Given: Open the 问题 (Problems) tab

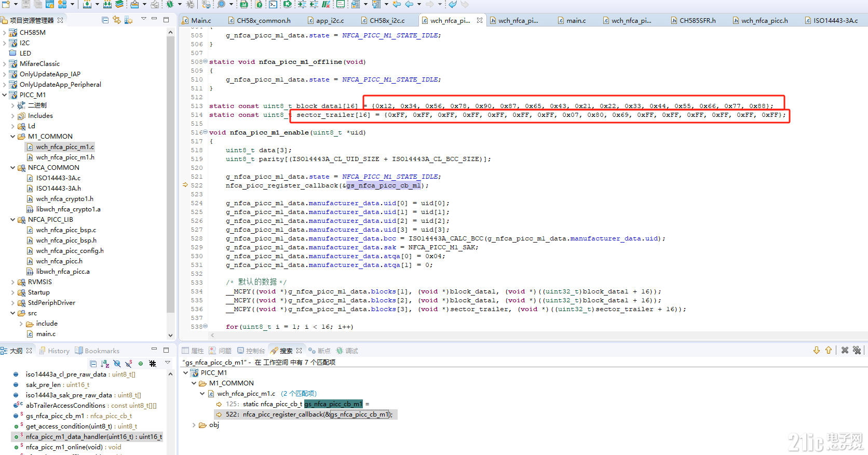Looking at the screenshot, I should [x=220, y=351].
